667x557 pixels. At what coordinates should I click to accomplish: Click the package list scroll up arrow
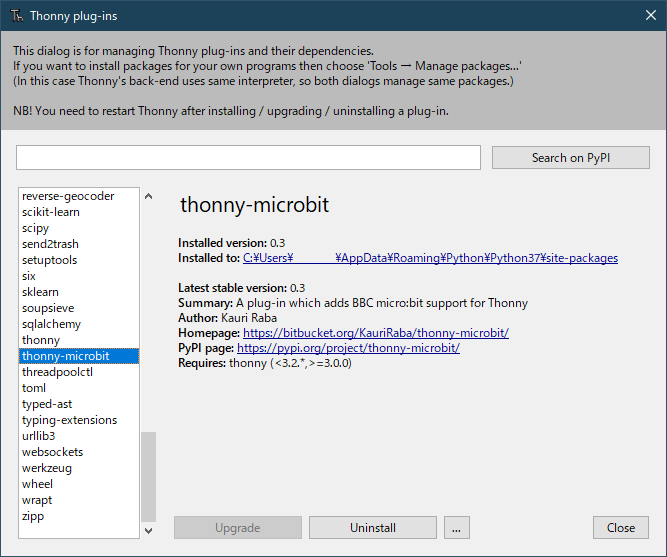point(148,196)
